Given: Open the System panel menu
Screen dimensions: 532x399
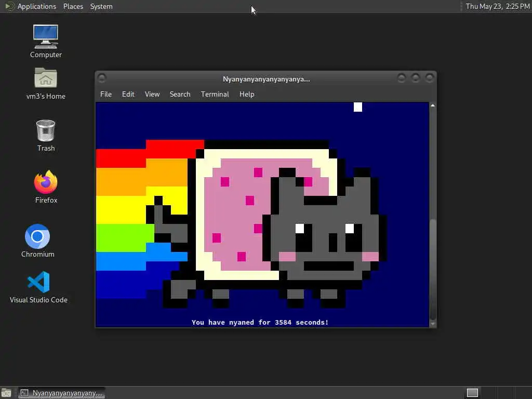Looking at the screenshot, I should [101, 6].
